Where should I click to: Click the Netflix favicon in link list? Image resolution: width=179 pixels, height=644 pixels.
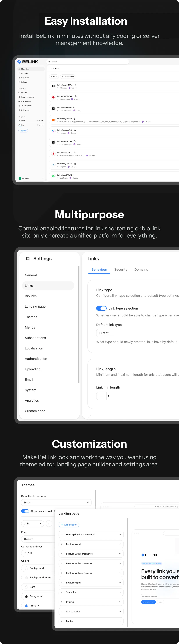point(53,153)
